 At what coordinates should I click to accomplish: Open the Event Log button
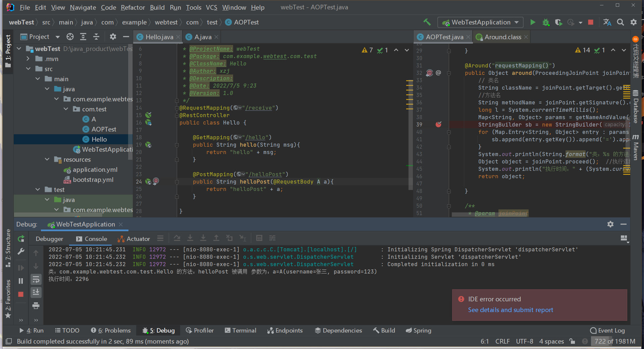click(607, 331)
